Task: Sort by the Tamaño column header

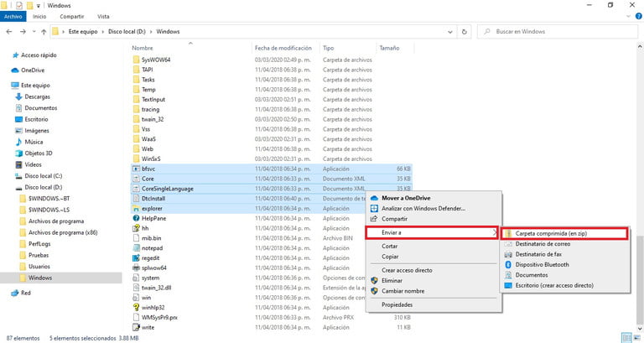Action: click(x=389, y=48)
